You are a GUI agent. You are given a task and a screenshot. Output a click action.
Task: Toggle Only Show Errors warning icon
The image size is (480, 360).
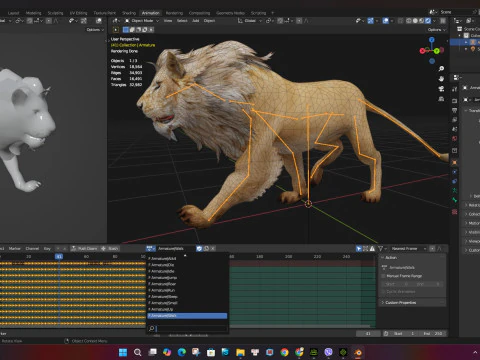click(372, 249)
